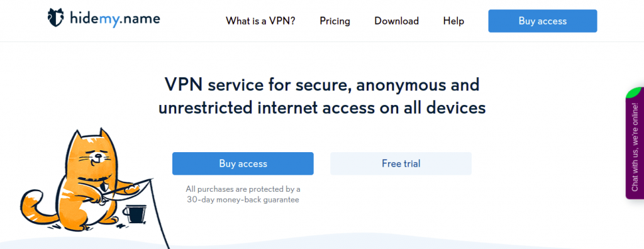Screen dimensions: 644x249
Task: Click Buy access below the headline
Action: (243, 163)
